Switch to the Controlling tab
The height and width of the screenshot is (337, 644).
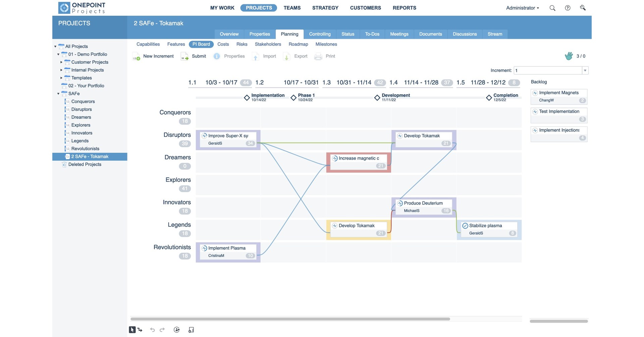coord(320,34)
